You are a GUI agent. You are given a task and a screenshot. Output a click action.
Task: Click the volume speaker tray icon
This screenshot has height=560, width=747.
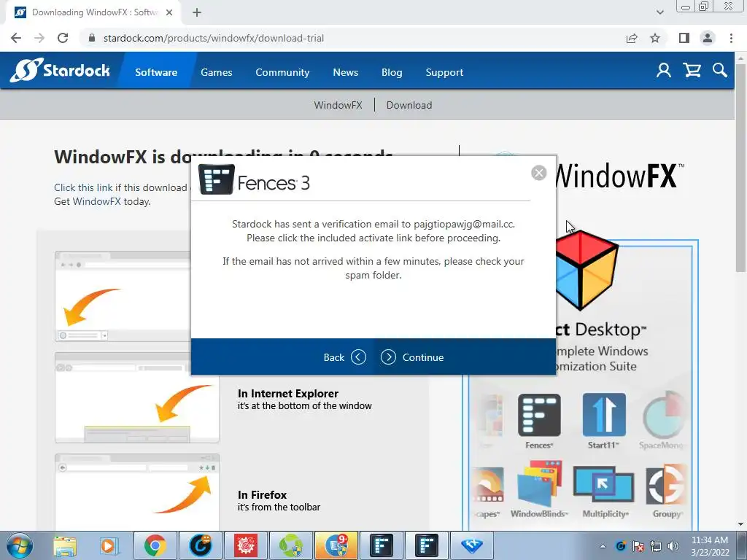tap(673, 546)
